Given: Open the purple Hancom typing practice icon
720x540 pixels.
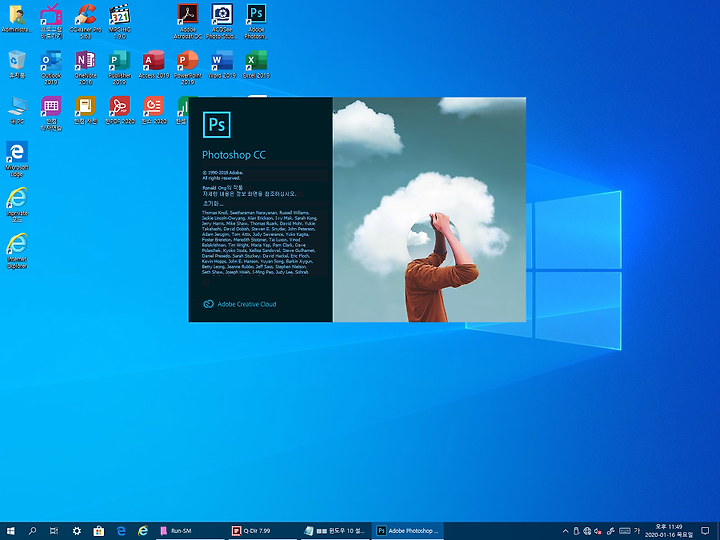Looking at the screenshot, I should [x=51, y=113].
